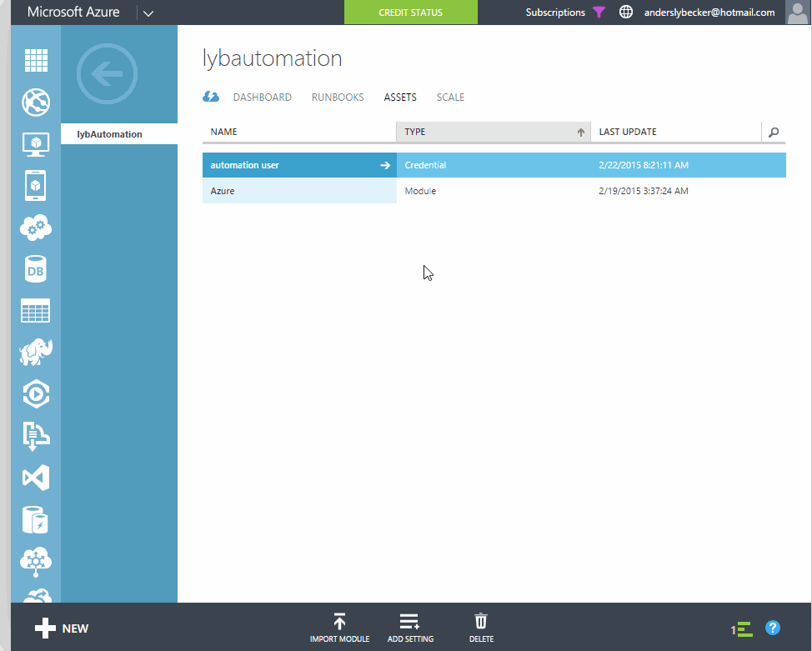
Task: Click the ADD SETTING button
Action: tap(410, 628)
